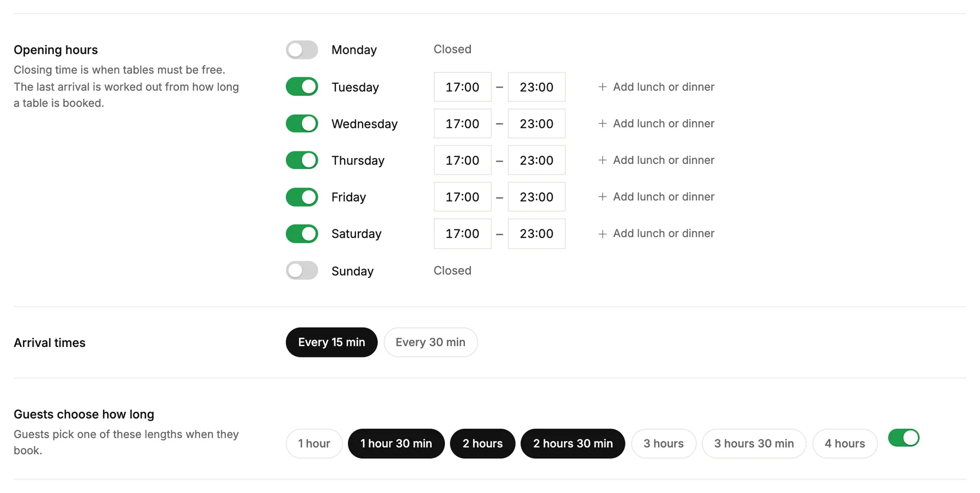Viewport: 980px width, 493px height.
Task: Edit Saturday's 23:00 closing time
Action: coord(537,234)
